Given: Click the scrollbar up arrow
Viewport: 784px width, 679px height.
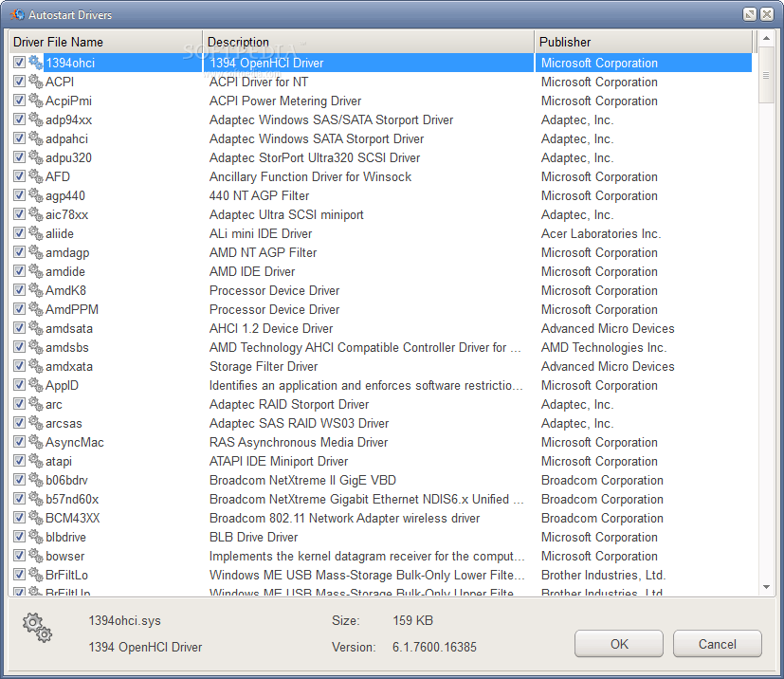Looking at the screenshot, I should pos(766,38).
